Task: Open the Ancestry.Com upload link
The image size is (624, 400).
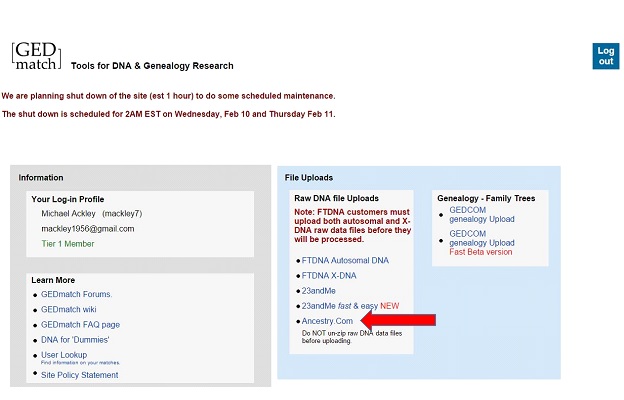Action: point(327,321)
